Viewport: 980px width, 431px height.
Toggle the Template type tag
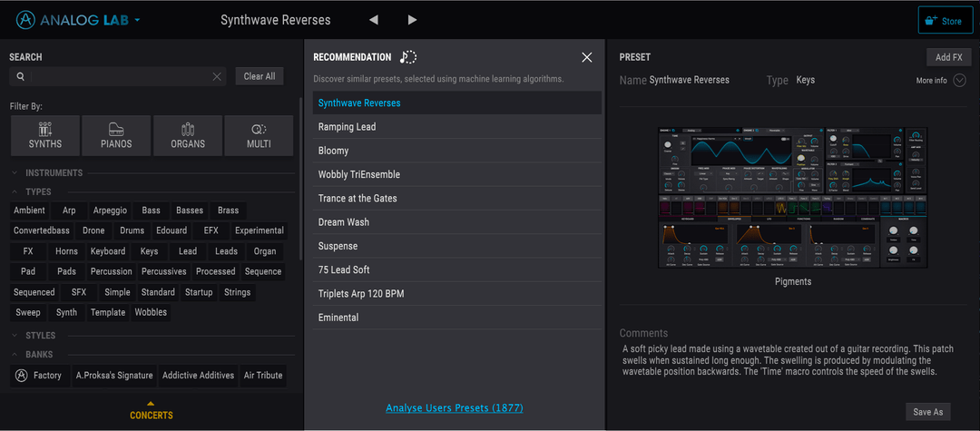click(x=107, y=312)
